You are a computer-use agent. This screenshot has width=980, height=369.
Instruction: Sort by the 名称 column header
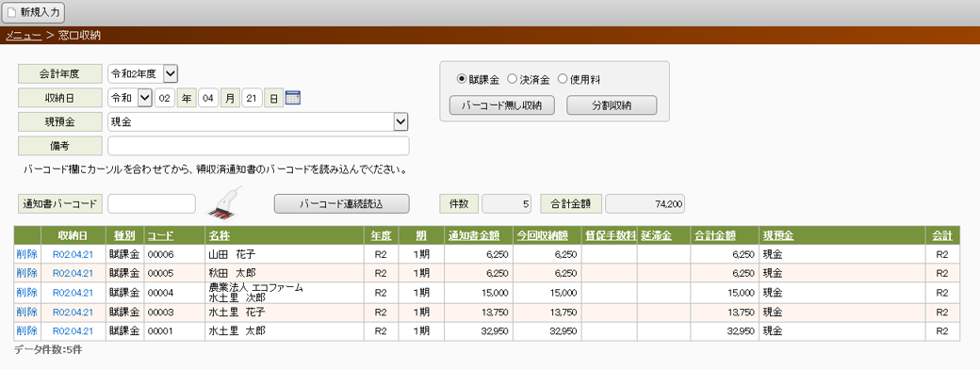click(x=220, y=235)
